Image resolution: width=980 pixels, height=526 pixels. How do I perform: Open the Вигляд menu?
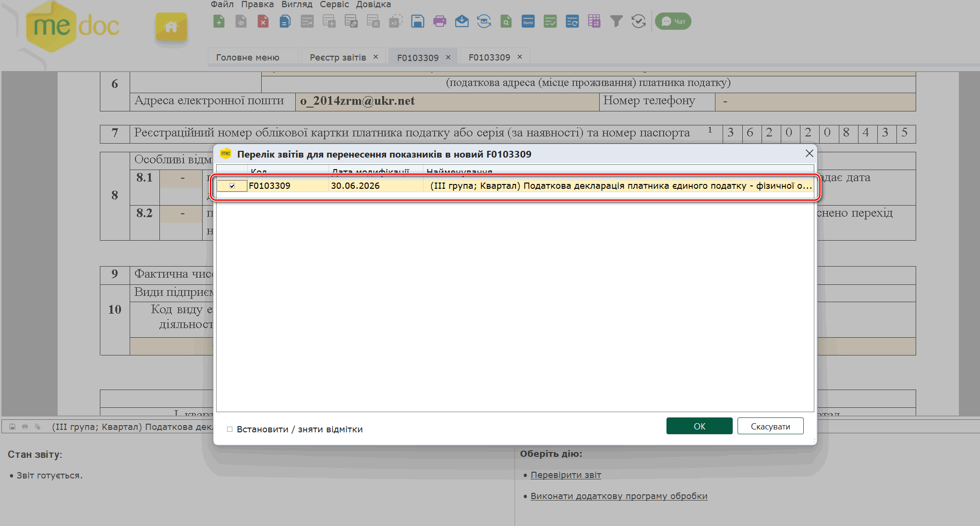tap(297, 4)
